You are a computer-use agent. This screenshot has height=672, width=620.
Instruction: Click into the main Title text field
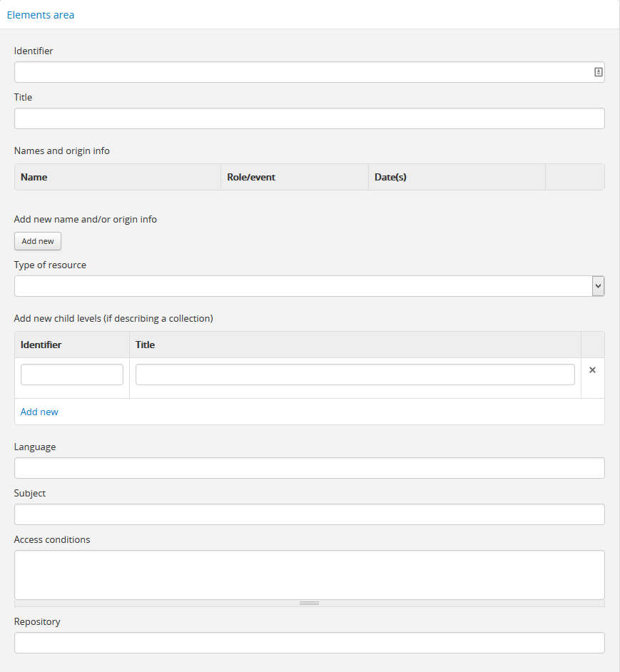[x=309, y=118]
